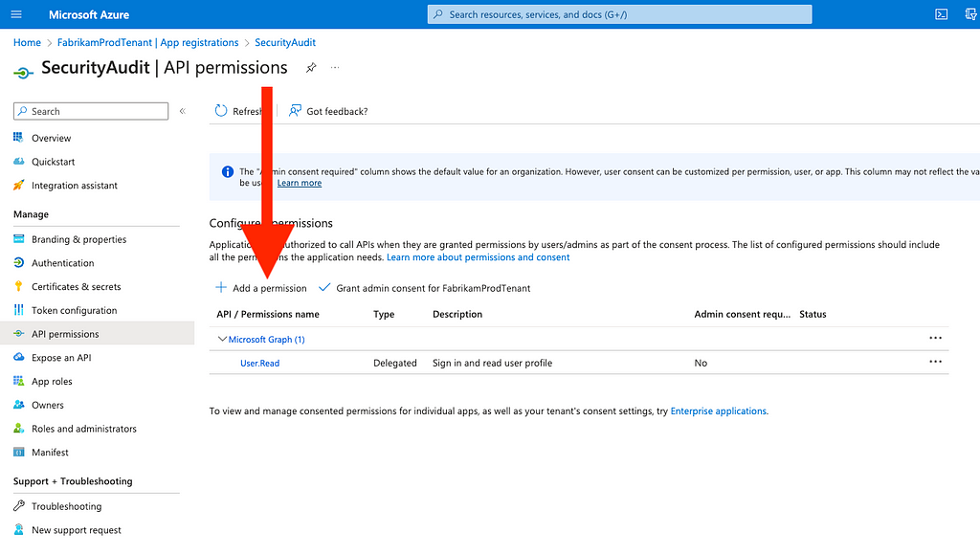This screenshot has width=980, height=555.
Task: Collapse the sidebar with double chevron
Action: [x=183, y=111]
